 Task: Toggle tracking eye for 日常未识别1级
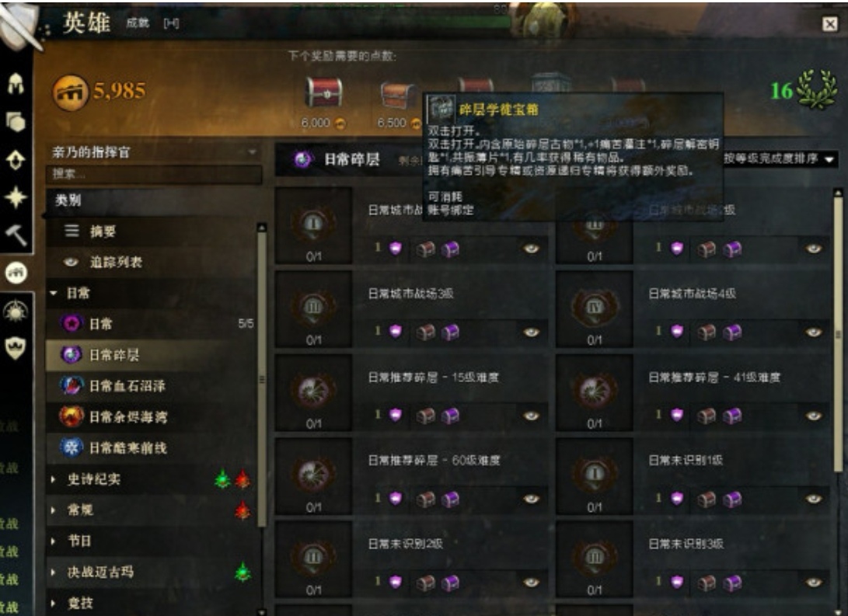(x=813, y=499)
